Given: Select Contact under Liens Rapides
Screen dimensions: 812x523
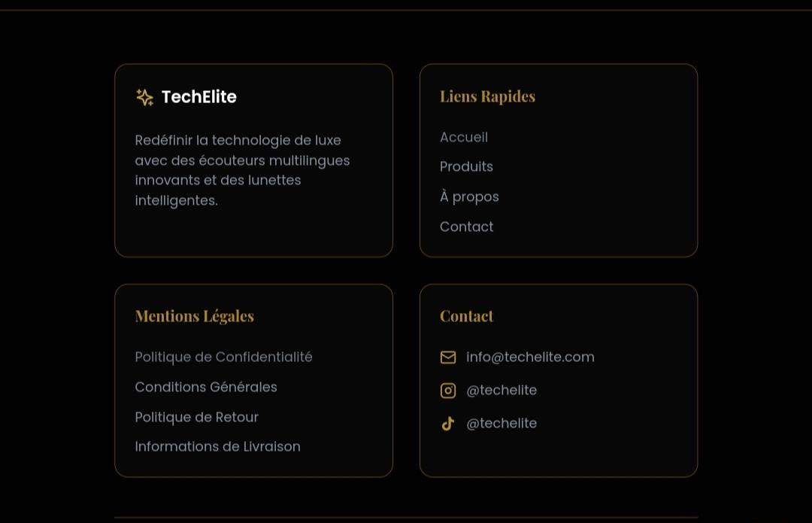Looking at the screenshot, I should (466, 227).
